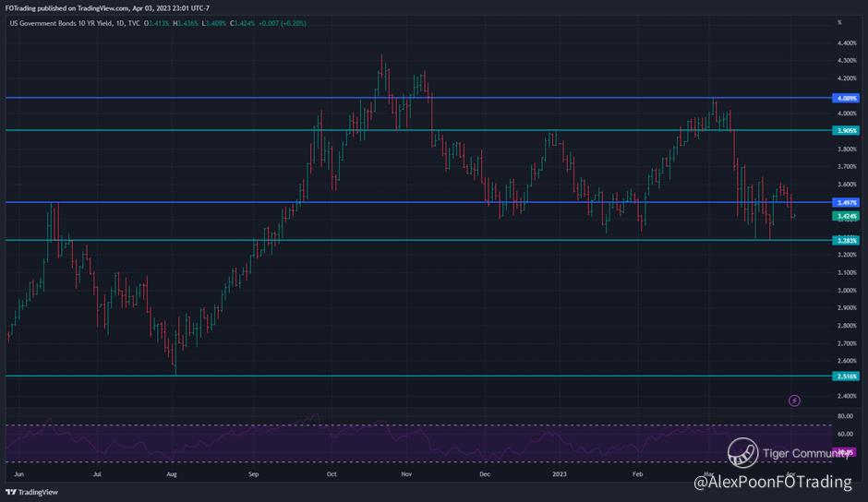Click the % unit label atop price axis
Image resolution: width=868 pixels, height=502 pixels.
839,23
